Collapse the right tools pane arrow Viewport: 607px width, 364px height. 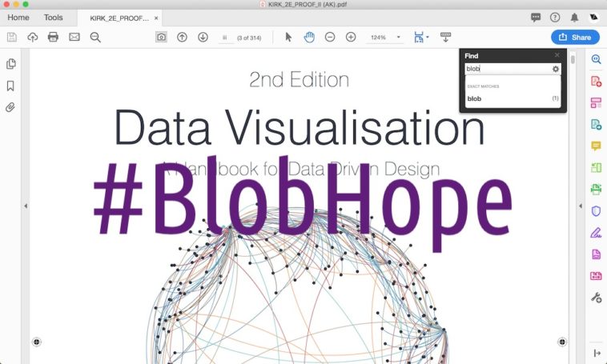[x=581, y=206]
